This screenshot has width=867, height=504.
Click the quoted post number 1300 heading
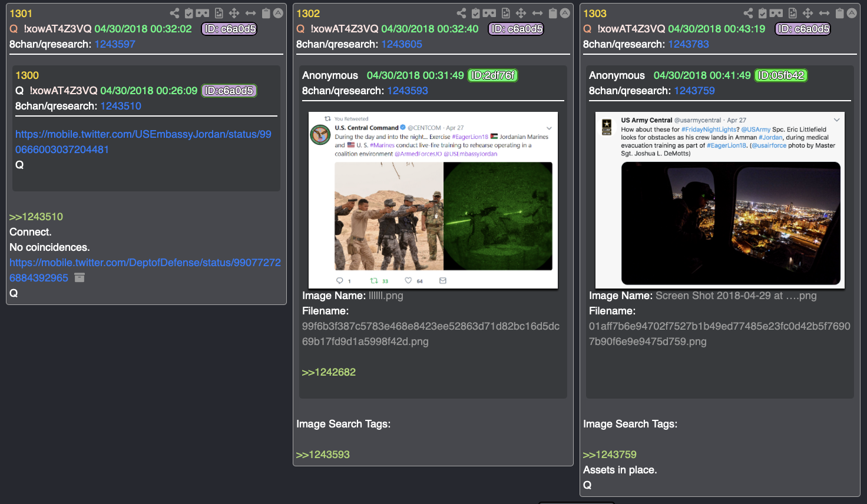(27, 75)
